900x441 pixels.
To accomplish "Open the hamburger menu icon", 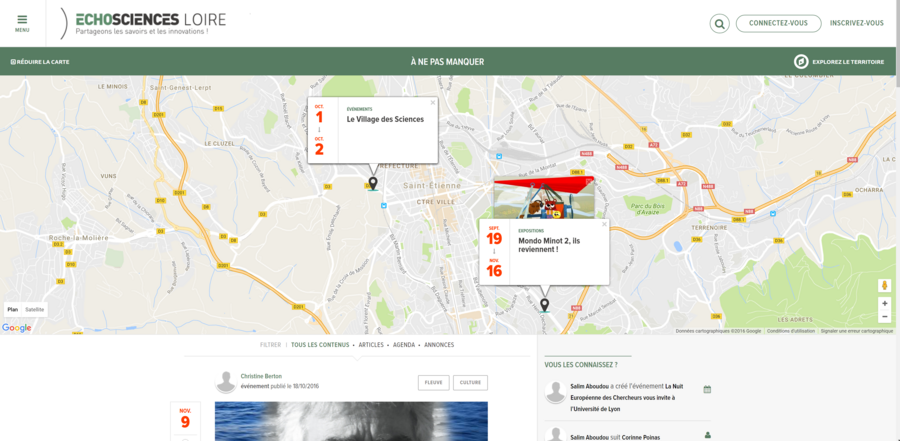I will [22, 19].
